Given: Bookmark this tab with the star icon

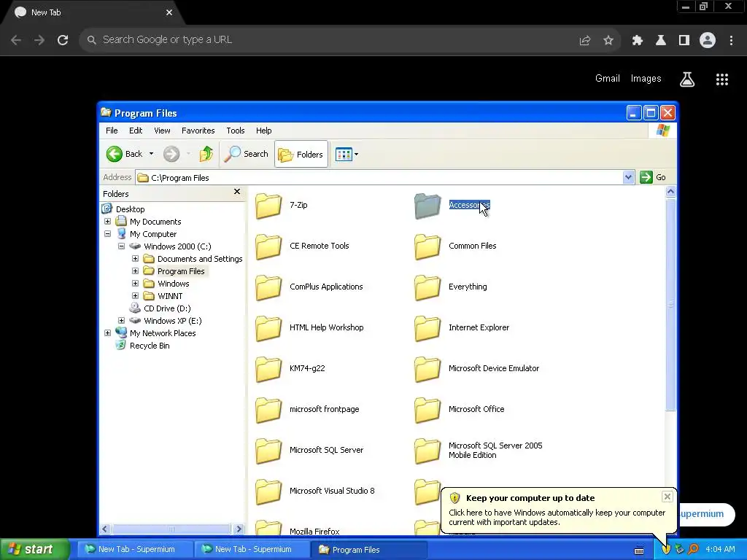Looking at the screenshot, I should click(608, 40).
